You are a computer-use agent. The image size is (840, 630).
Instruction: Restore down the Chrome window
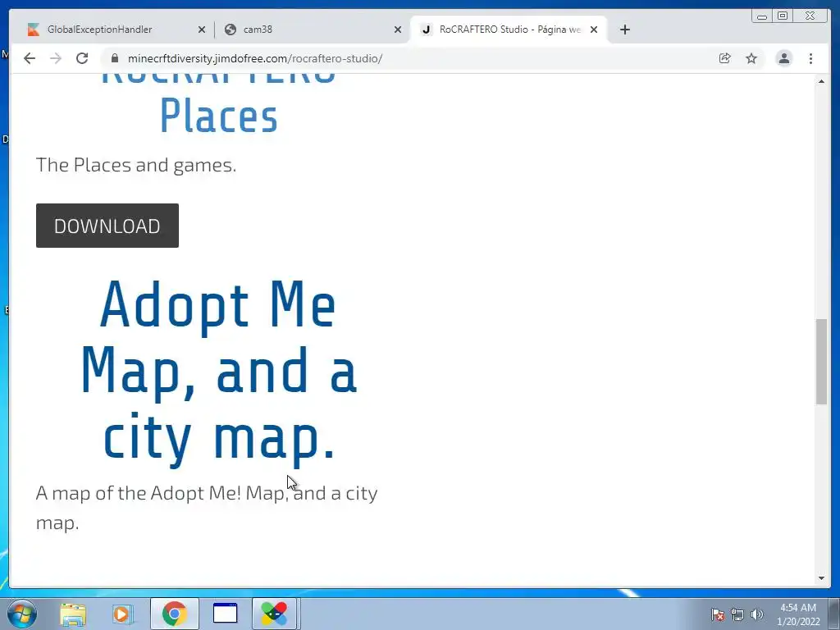pyautogui.click(x=783, y=16)
